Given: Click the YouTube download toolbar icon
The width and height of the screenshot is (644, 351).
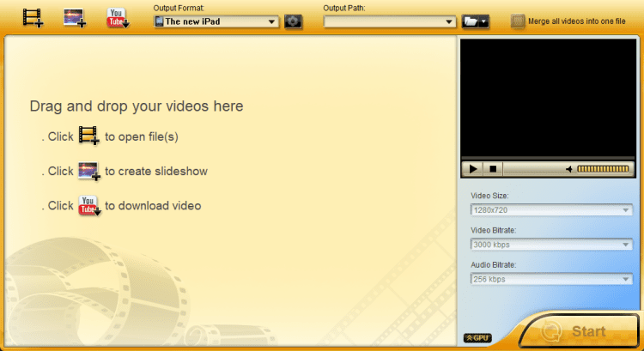Looking at the screenshot, I should click(118, 18).
